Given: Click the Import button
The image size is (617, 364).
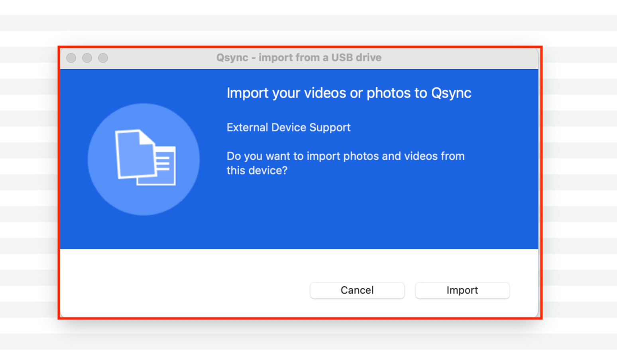Looking at the screenshot, I should [x=462, y=290].
